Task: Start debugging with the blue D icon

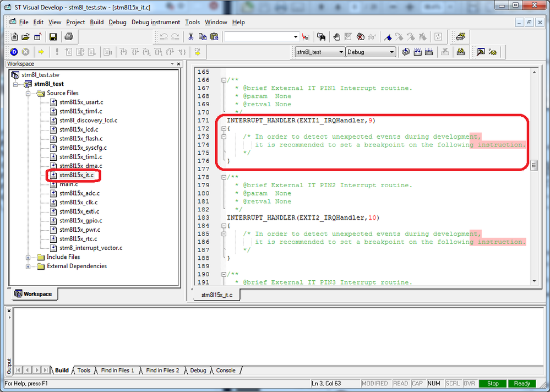Action: tap(14, 52)
